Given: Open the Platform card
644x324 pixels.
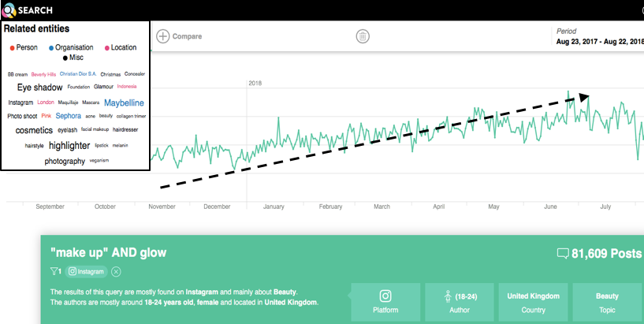Looking at the screenshot, I should coord(385,302).
